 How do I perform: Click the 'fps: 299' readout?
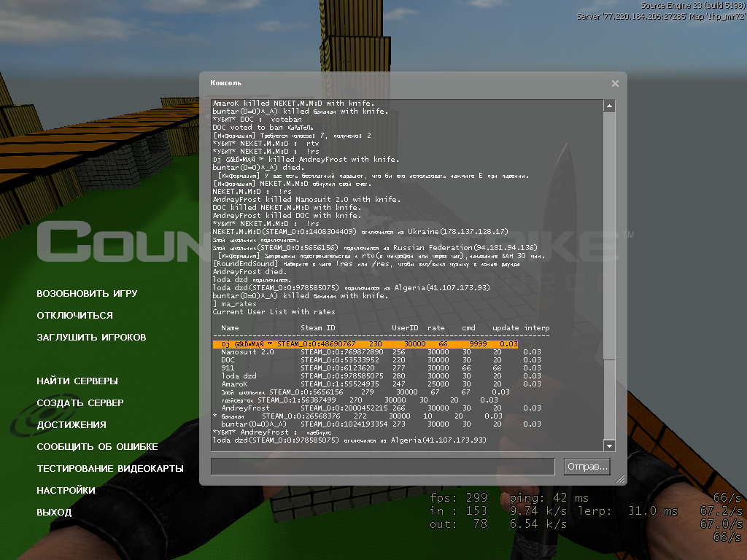pyautogui.click(x=458, y=498)
